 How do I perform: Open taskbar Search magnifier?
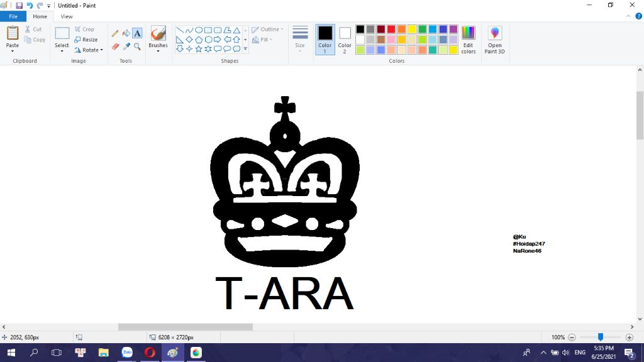click(34, 353)
